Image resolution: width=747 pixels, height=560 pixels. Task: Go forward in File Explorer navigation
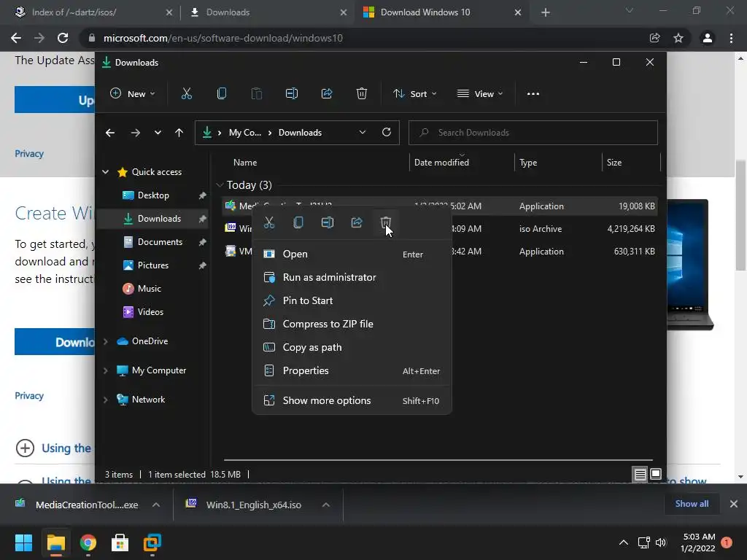(x=135, y=133)
